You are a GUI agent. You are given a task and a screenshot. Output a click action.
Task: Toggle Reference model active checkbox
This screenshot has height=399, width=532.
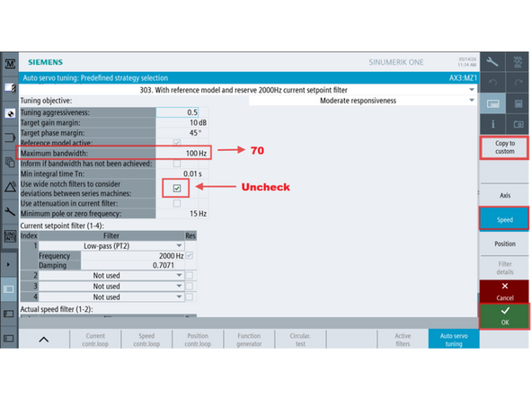point(177,143)
